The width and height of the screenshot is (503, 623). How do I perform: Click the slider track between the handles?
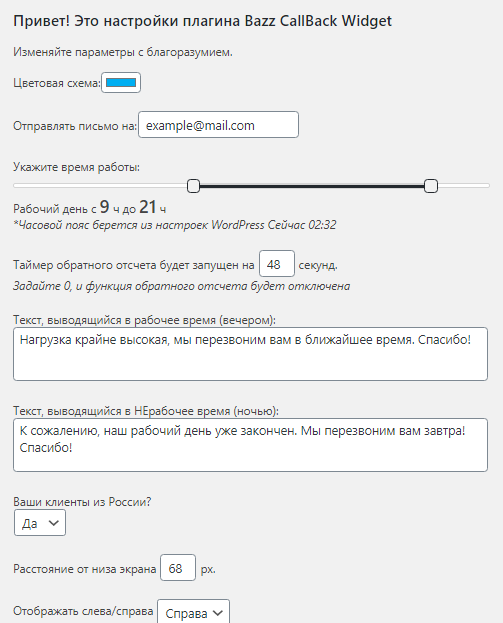312,186
